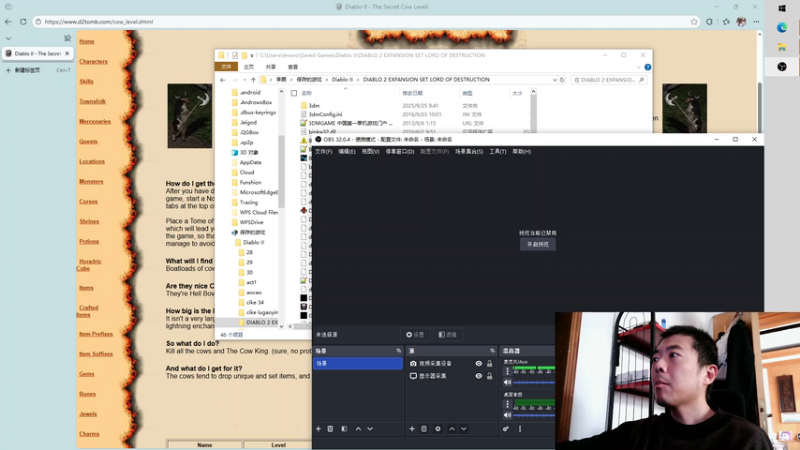Open the Mercenaries link on webpage
800x450 pixels.
[95, 121]
